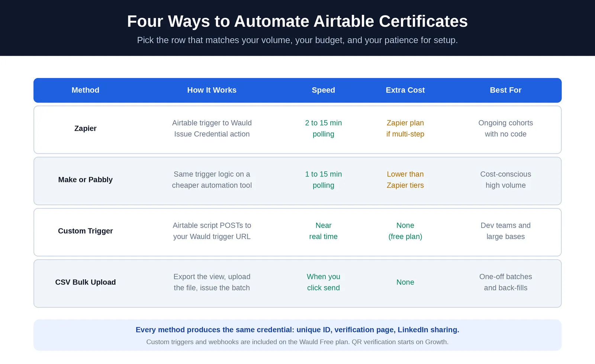The height and width of the screenshot is (364, 595).
Task: Click the 'When you click send' cell
Action: coord(324,282)
